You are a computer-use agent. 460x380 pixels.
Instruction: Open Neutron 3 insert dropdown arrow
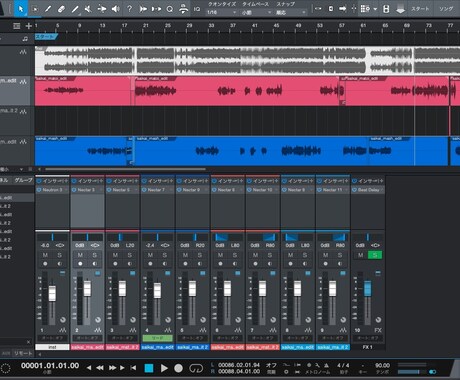point(66,190)
